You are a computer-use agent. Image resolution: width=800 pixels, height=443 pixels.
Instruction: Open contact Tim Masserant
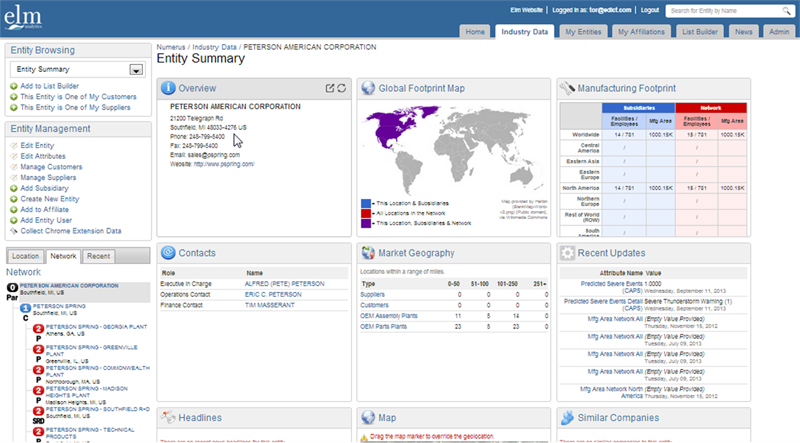click(270, 305)
